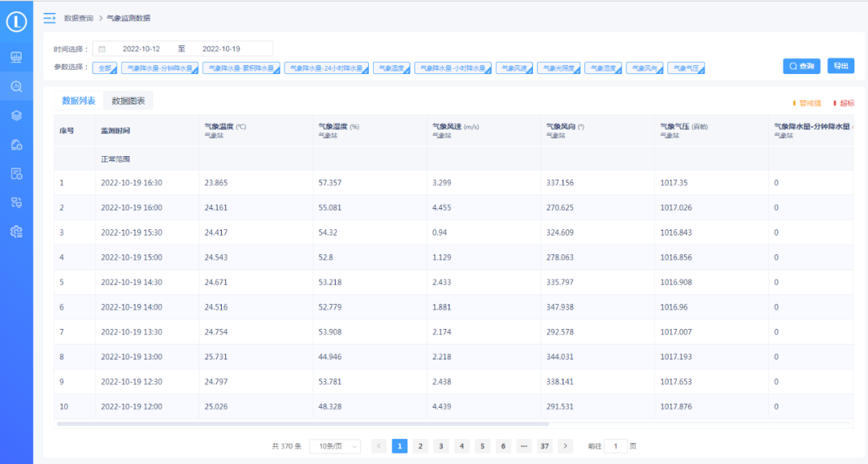Click pressure value 1016.96
This screenshot has height=464, width=868.
pos(674,307)
